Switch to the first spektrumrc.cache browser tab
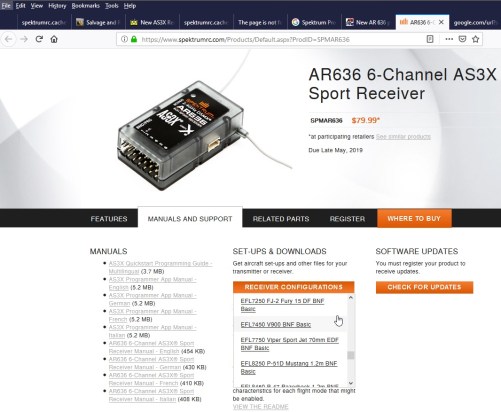 click(43, 22)
